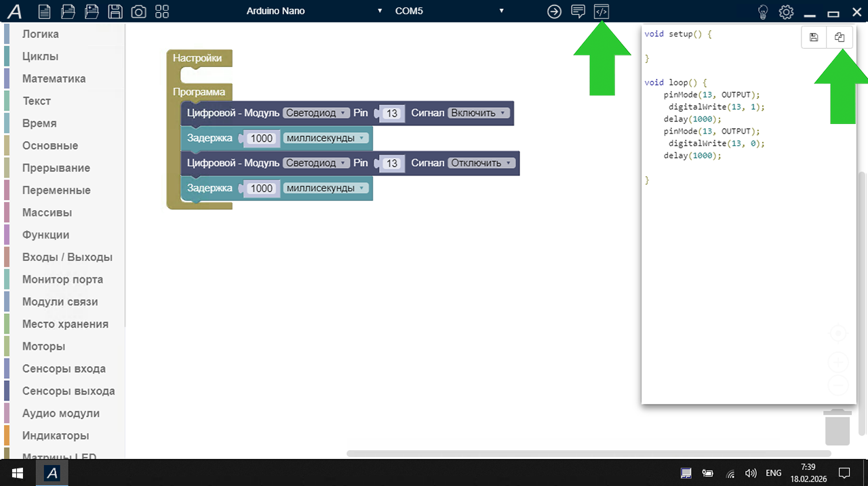Click the horizontal workspace scrollbar
868x486 pixels.
tap(589, 453)
